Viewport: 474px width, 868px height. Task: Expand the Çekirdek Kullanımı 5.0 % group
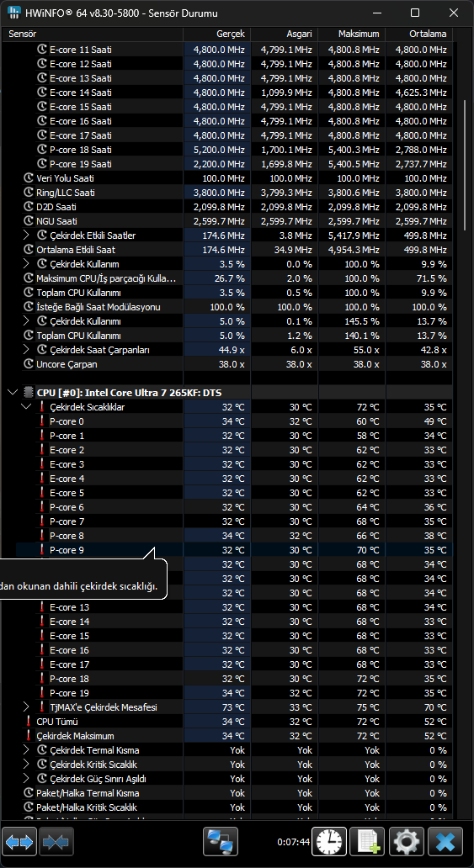click(x=26, y=321)
